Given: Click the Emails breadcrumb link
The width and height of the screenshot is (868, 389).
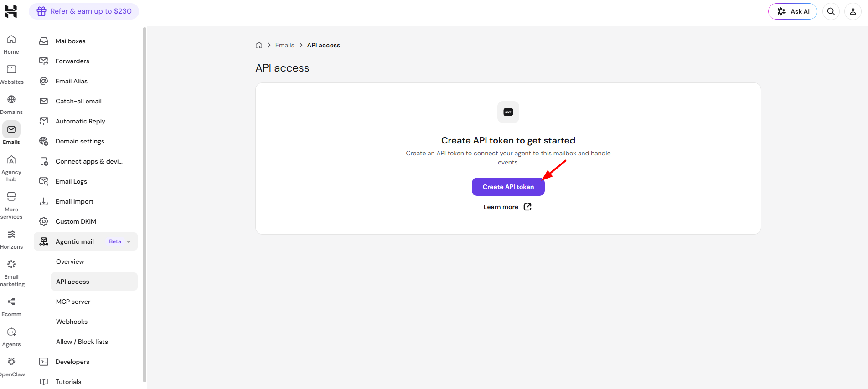Looking at the screenshot, I should [x=284, y=45].
